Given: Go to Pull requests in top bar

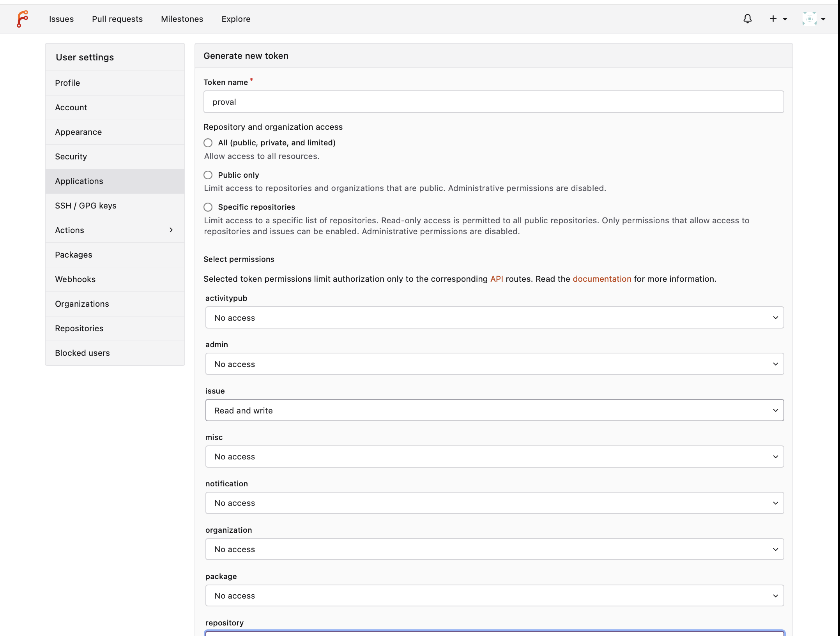Looking at the screenshot, I should click(x=117, y=19).
